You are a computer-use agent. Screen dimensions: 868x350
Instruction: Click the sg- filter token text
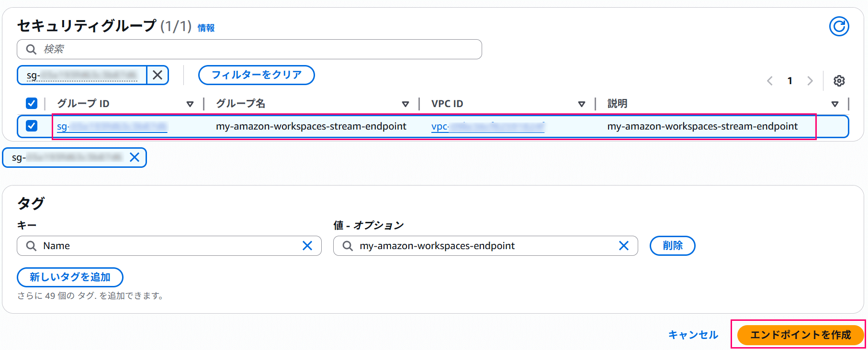(82, 75)
